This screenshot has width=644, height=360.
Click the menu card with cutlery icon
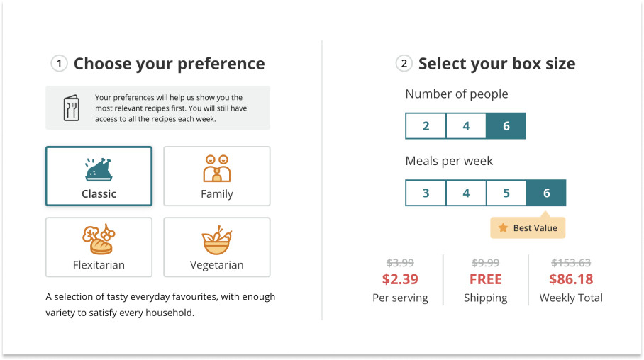71,108
